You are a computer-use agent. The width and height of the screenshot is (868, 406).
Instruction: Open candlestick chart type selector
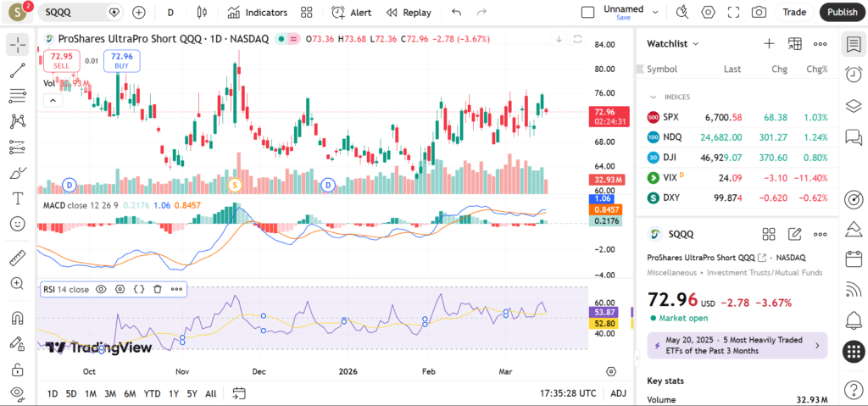[202, 13]
